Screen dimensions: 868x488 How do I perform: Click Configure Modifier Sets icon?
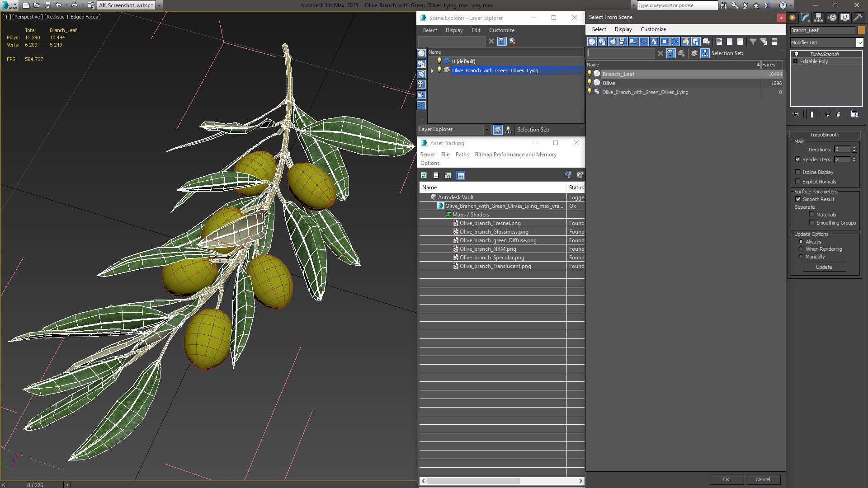(854, 114)
